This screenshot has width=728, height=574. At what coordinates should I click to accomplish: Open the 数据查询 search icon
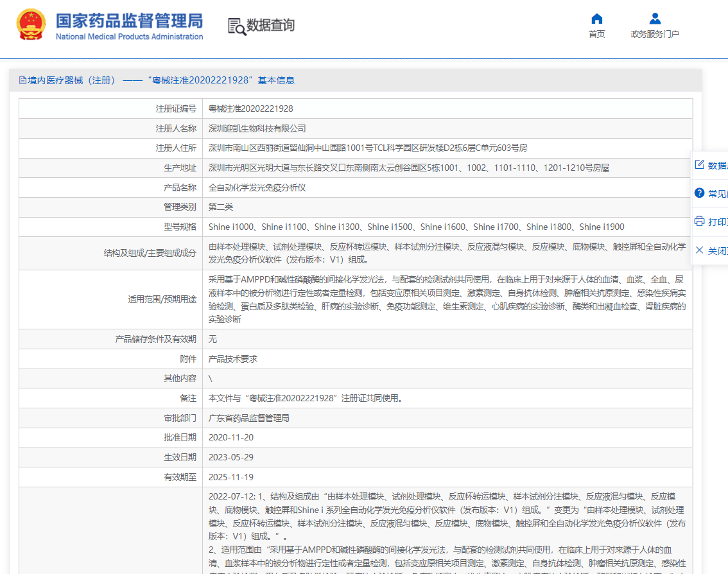coord(237,26)
